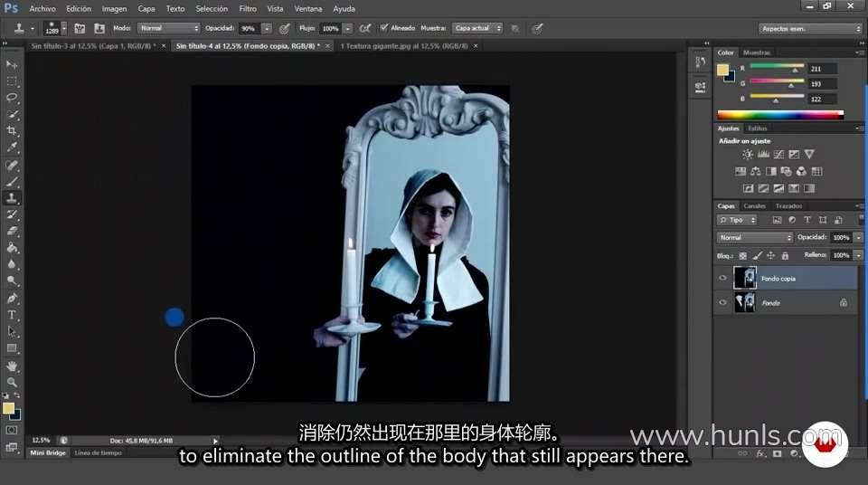Open the Opacidad slider arrow in options bar

(x=267, y=28)
